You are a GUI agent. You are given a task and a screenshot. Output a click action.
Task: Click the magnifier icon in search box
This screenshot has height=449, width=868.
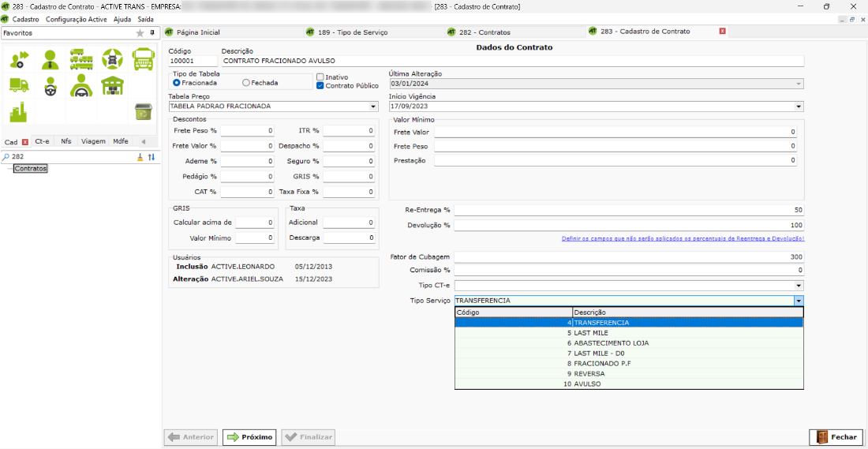pyautogui.click(x=6, y=157)
